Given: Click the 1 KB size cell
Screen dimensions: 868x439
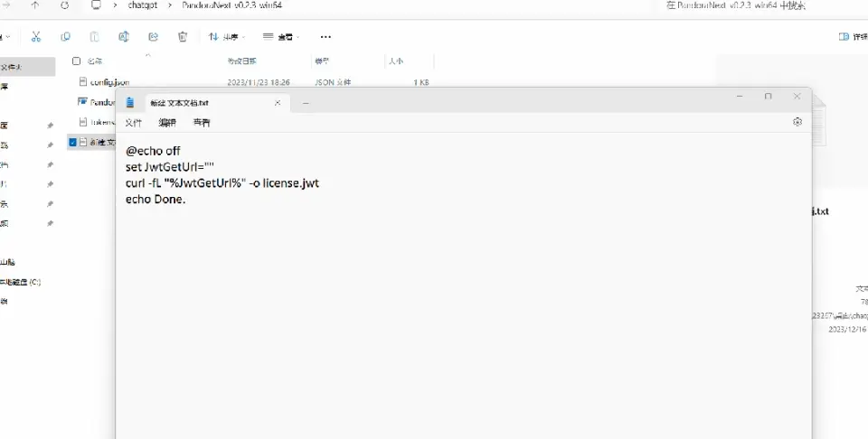Looking at the screenshot, I should pyautogui.click(x=421, y=82).
